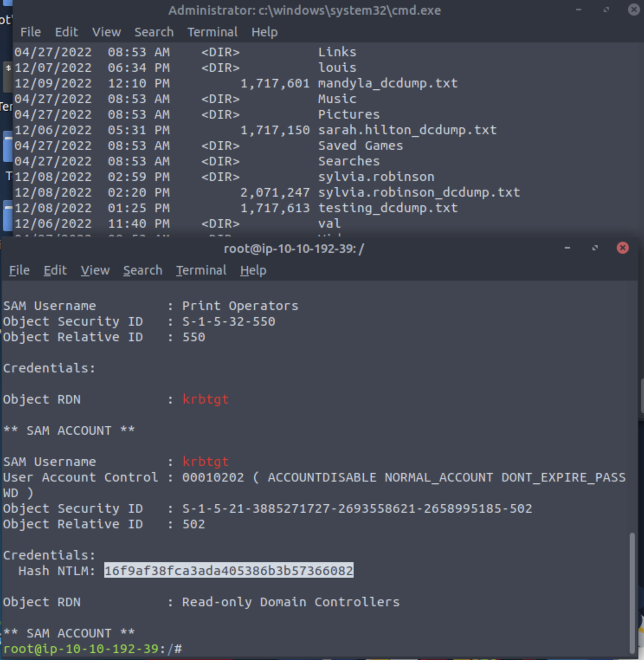Click the highlighted krbtgt NTLM hash
Viewport: 644px width, 660px height.
pyautogui.click(x=229, y=571)
